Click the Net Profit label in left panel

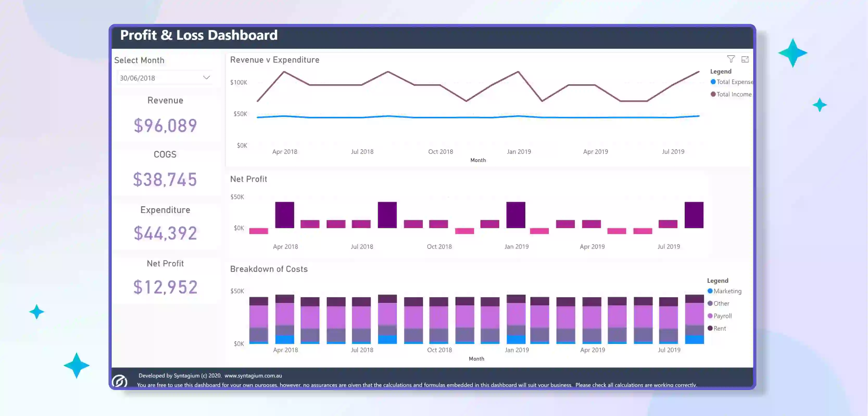166,263
